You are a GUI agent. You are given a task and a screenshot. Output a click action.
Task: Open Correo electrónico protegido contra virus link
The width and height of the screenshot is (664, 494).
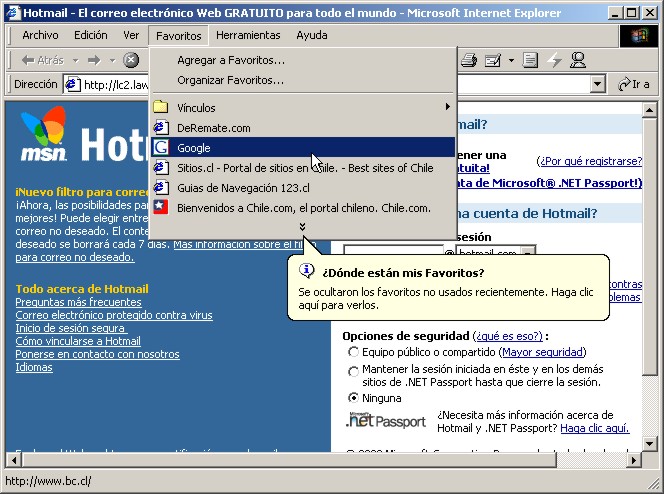pos(114,315)
